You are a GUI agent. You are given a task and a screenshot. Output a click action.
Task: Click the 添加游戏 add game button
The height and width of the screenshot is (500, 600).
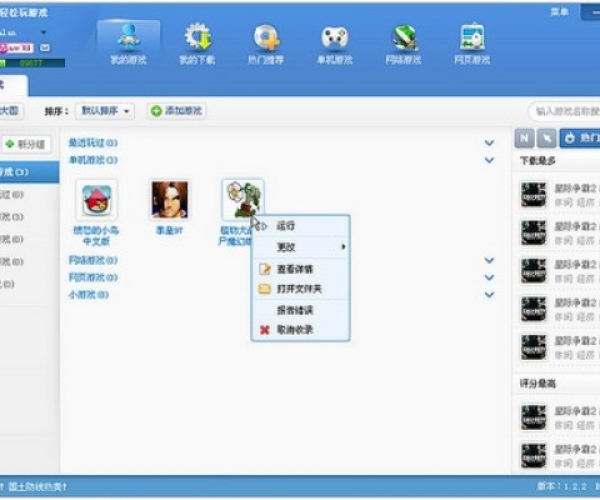click(x=176, y=111)
